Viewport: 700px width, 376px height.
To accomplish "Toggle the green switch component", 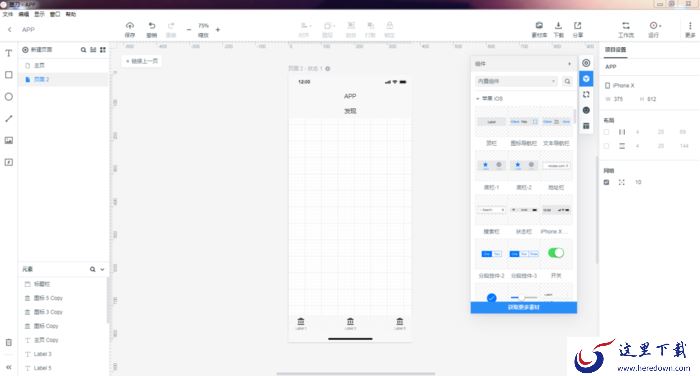I will pyautogui.click(x=556, y=253).
